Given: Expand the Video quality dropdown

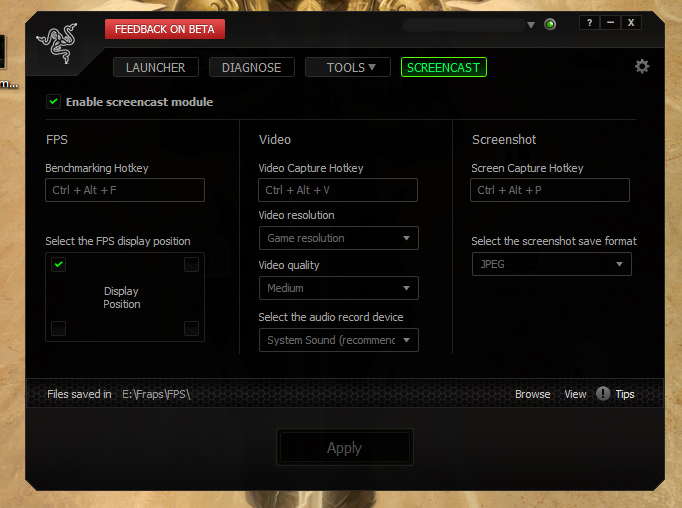Looking at the screenshot, I should point(338,288).
